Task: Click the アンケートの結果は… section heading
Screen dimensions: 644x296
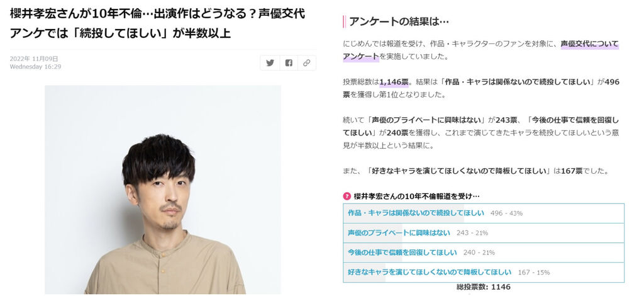Action: (x=399, y=22)
